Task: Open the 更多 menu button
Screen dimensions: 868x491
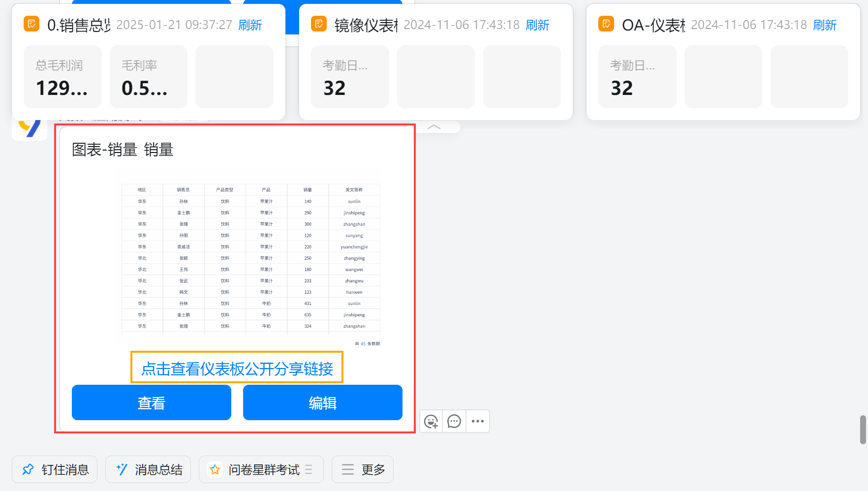Action: [363, 469]
